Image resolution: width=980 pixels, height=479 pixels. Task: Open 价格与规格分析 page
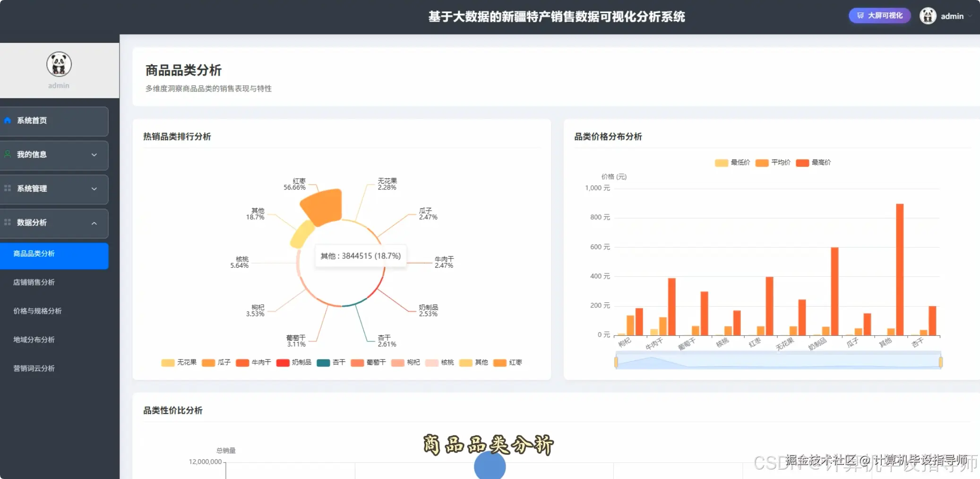[37, 311]
